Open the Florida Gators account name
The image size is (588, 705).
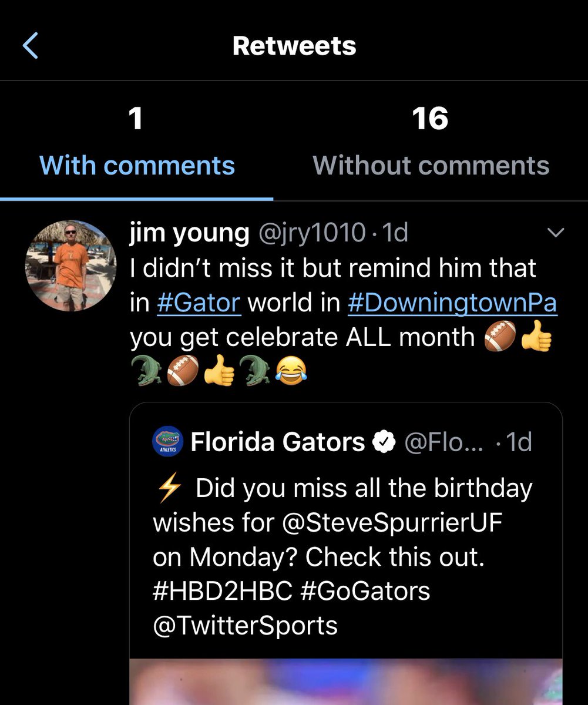point(278,442)
